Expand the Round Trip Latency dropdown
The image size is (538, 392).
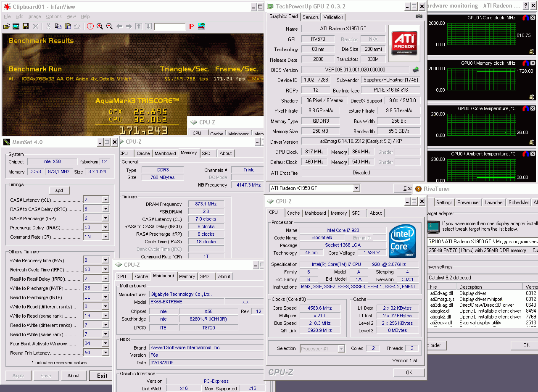[105, 353]
